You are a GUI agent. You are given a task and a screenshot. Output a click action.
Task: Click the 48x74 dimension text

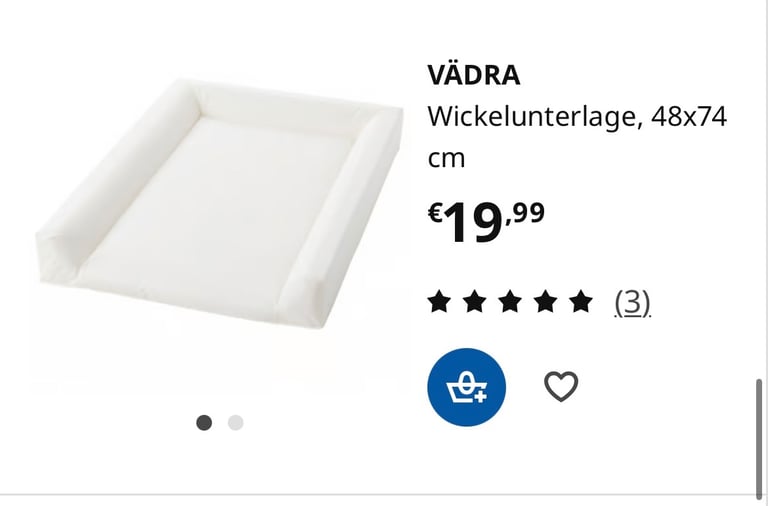click(x=689, y=117)
